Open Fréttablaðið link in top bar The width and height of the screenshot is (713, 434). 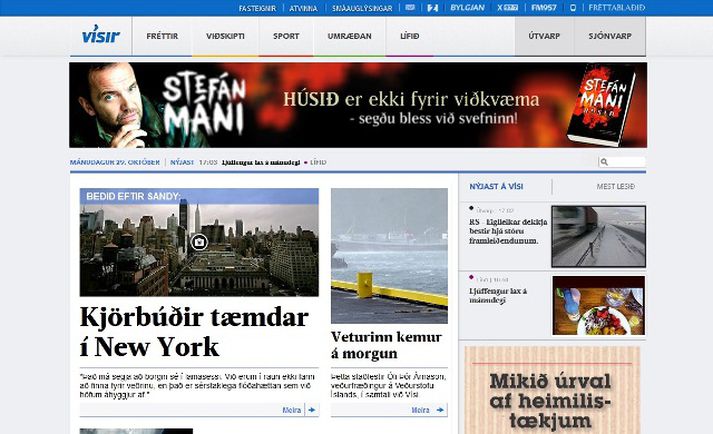617,8
